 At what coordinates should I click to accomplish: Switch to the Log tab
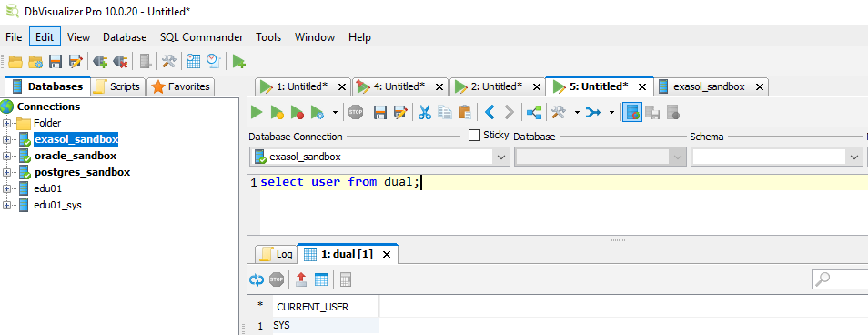coord(277,254)
